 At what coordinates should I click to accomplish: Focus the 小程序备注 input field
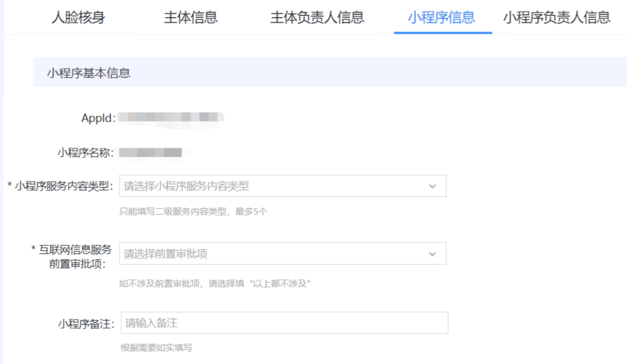pyautogui.click(x=284, y=323)
